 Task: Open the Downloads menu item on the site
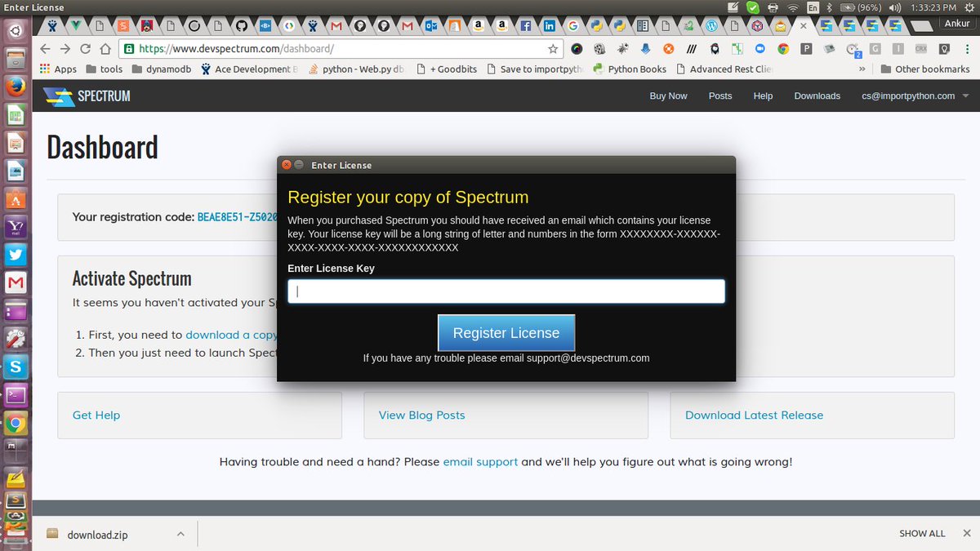point(817,96)
